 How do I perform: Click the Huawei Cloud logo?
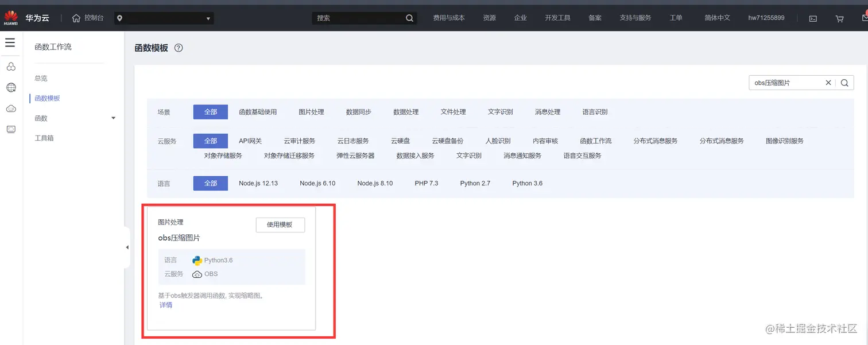[11, 18]
